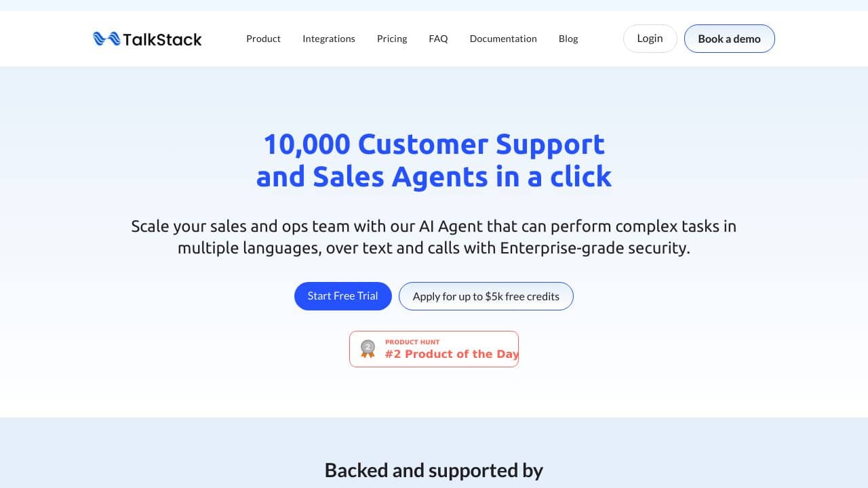This screenshot has height=488, width=868.
Task: Click the main headline about 10,000 agents
Action: [434, 160]
